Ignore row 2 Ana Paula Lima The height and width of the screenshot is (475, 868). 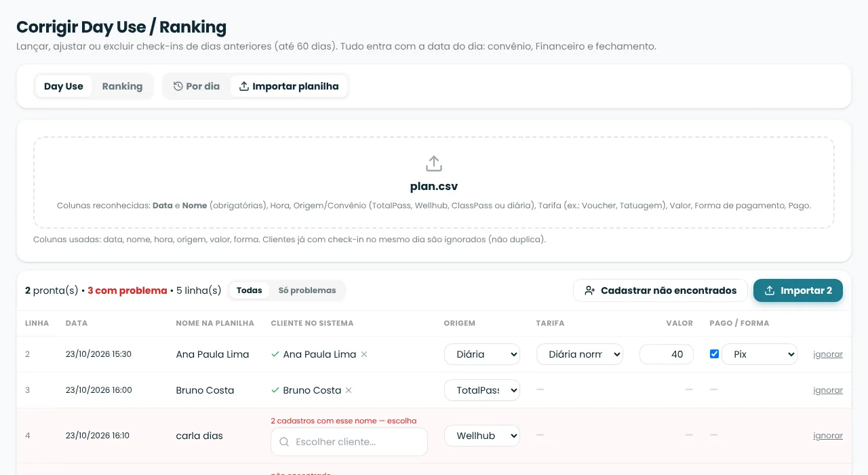pyautogui.click(x=828, y=354)
